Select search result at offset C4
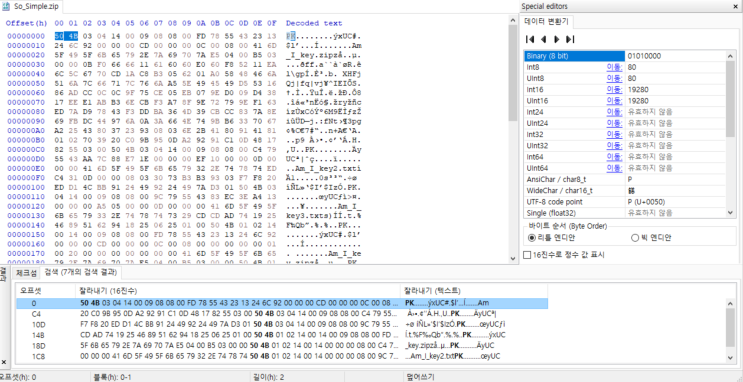 (x=282, y=314)
